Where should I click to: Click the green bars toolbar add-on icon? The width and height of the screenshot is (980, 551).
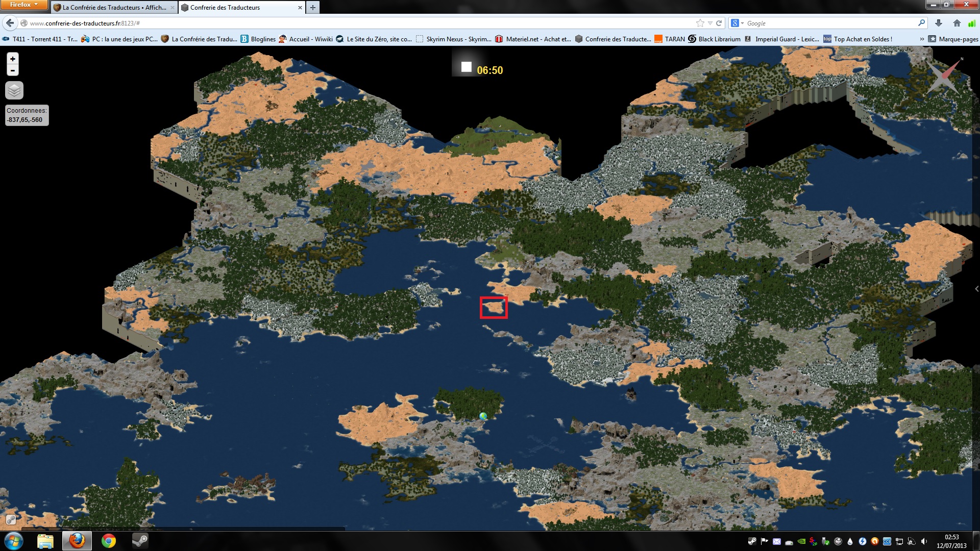point(972,23)
